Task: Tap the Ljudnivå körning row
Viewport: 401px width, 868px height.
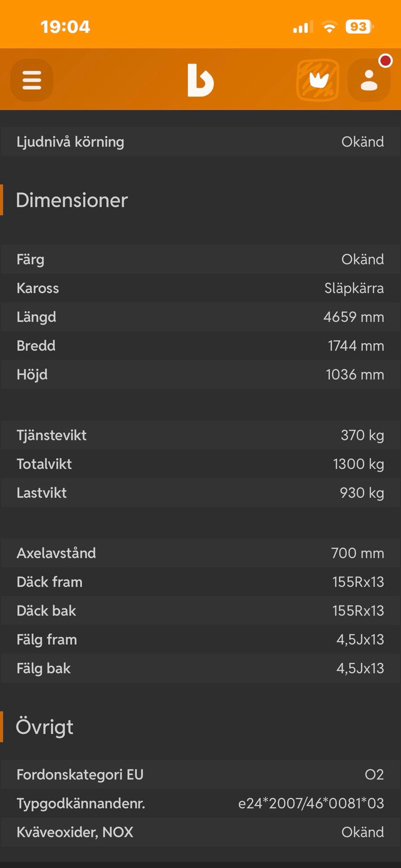Action: point(200,142)
